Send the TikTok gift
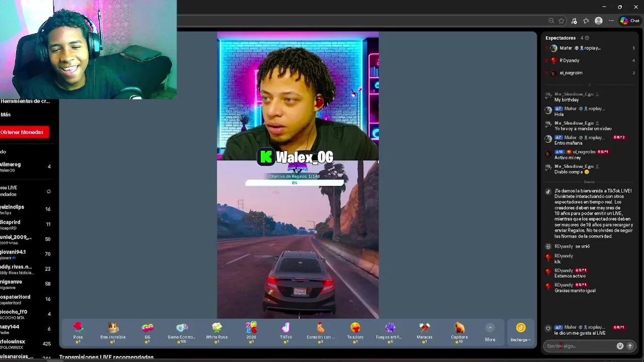Viewport: 644px width, 362px height. [286, 332]
